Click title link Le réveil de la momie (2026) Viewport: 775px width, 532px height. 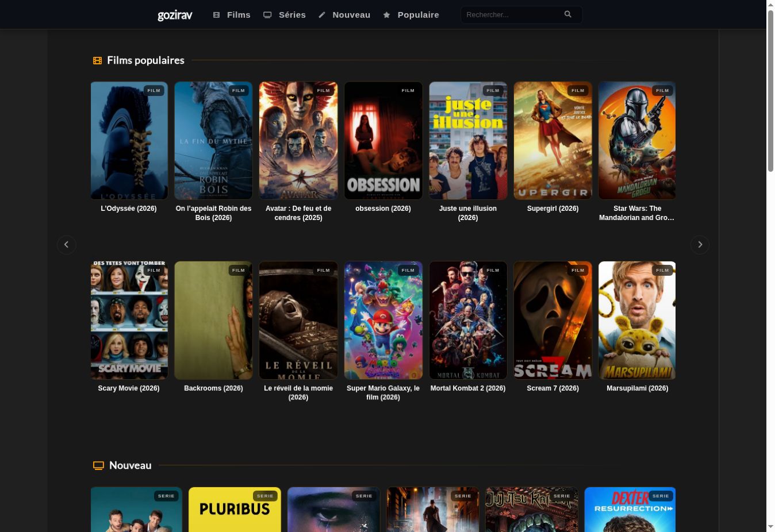pyautogui.click(x=298, y=393)
